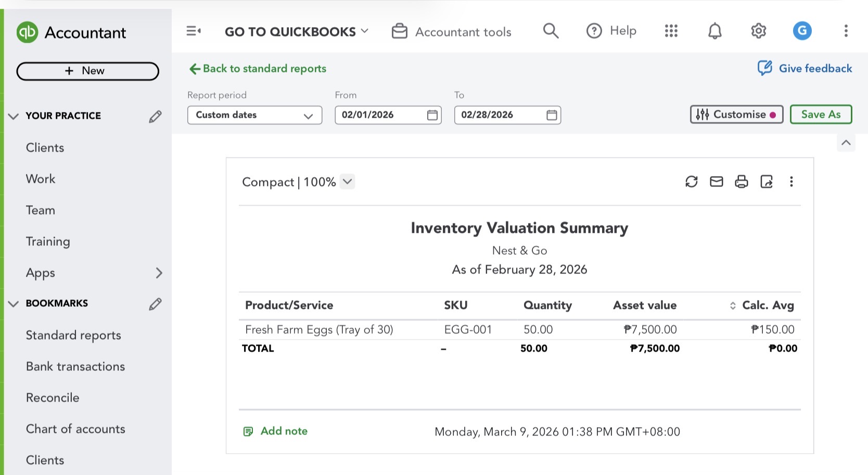This screenshot has width=868, height=475.
Task: Open notifications bell icon
Action: click(x=715, y=31)
